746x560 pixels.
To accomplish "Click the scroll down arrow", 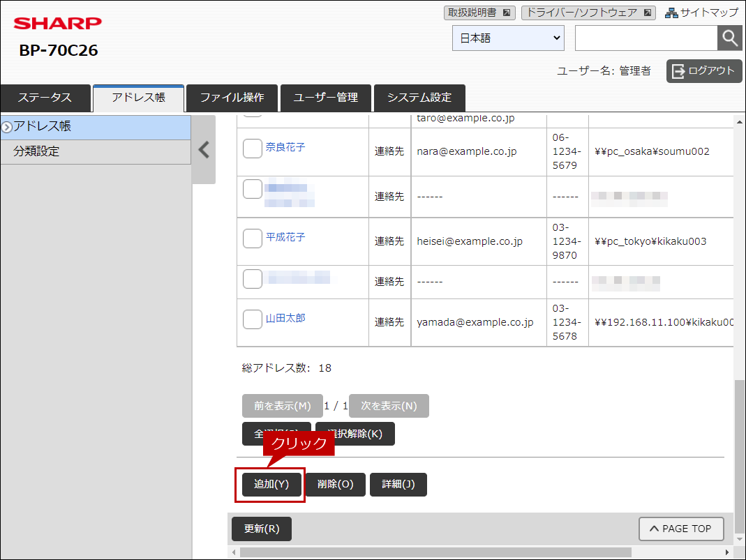I will coord(739,540).
